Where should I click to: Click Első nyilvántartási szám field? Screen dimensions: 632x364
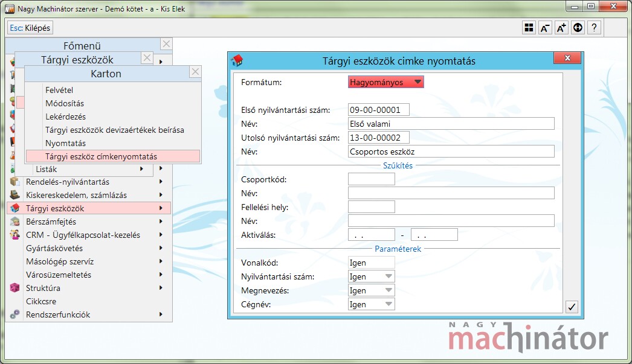378,110
